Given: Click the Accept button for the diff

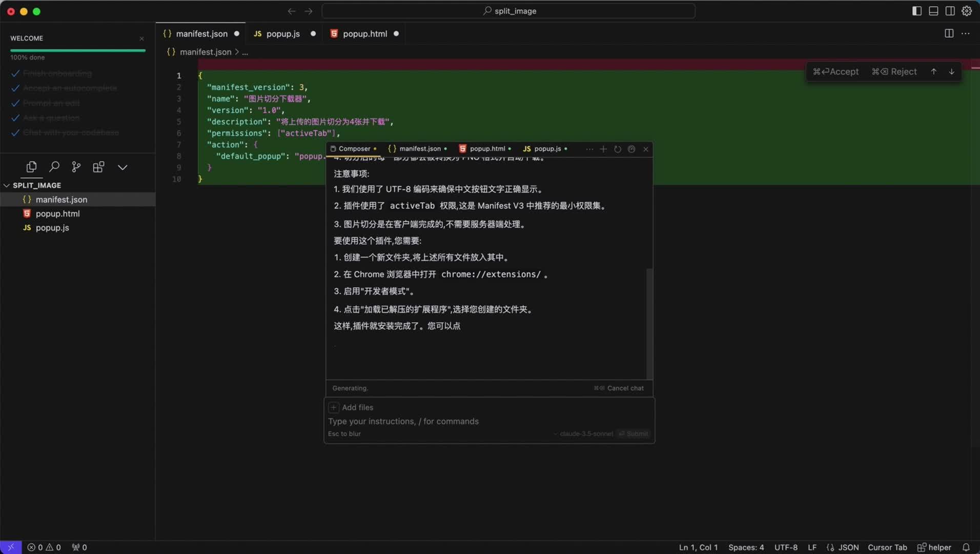Looking at the screenshot, I should (836, 71).
